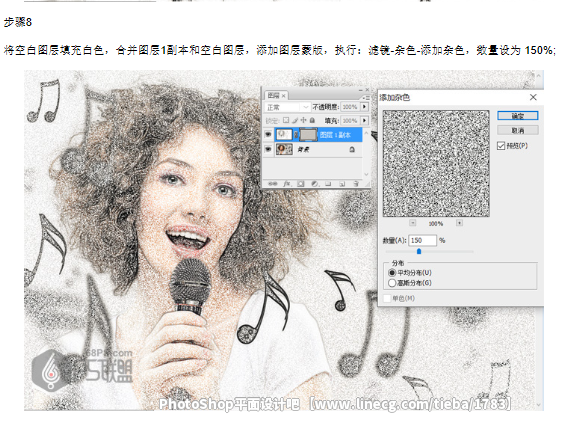Open the Layers panel flyout menu
Image resolution: width=567 pixels, height=423 pixels.
pos(366,98)
